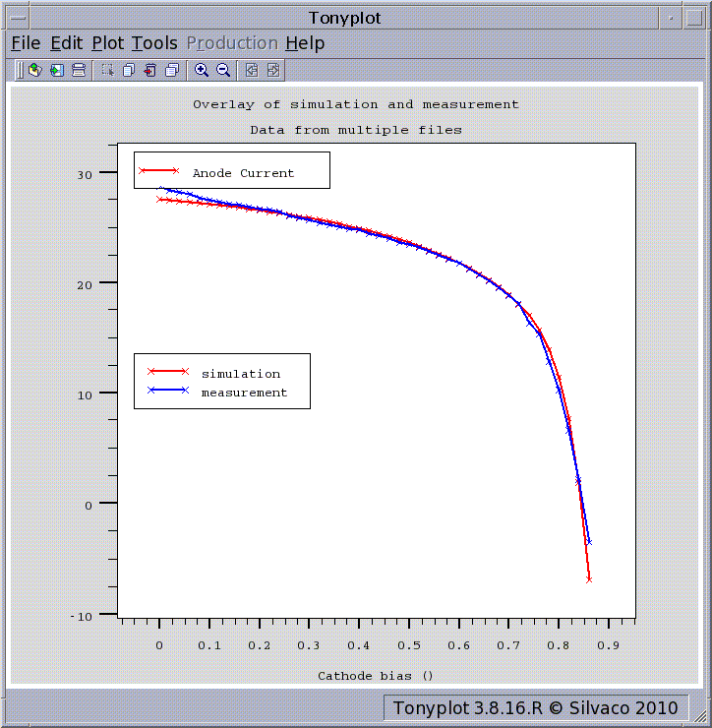Click the toolbar drag handle grip
Screen dimensions: 712x728
tap(20, 70)
